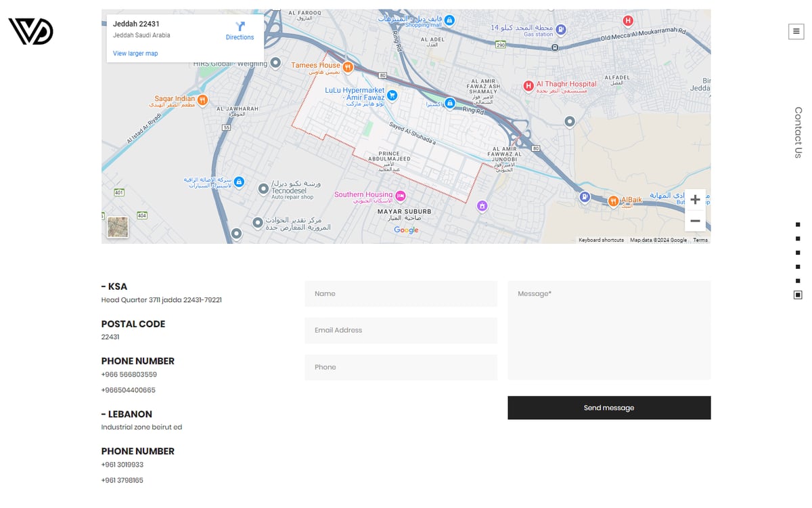The height and width of the screenshot is (508, 812).
Task: Open the View larger map link
Action: pyautogui.click(x=135, y=54)
